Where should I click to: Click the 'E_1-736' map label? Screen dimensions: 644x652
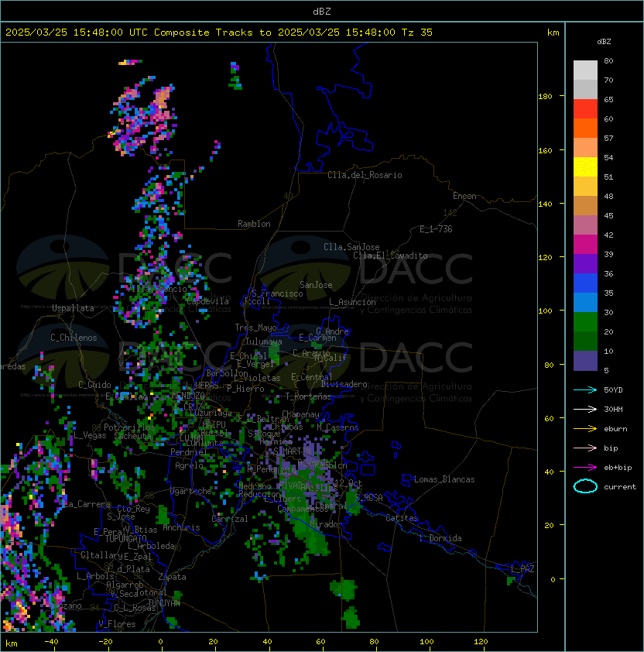pyautogui.click(x=436, y=229)
